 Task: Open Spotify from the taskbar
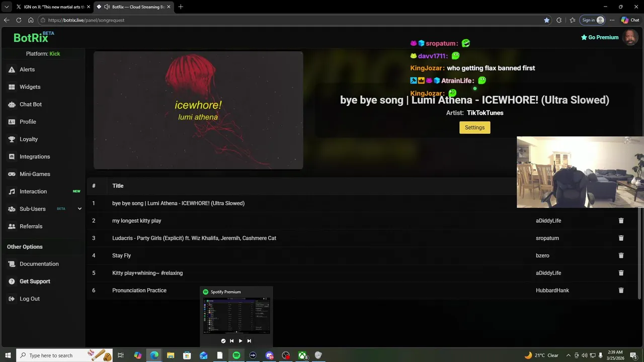coord(236,355)
